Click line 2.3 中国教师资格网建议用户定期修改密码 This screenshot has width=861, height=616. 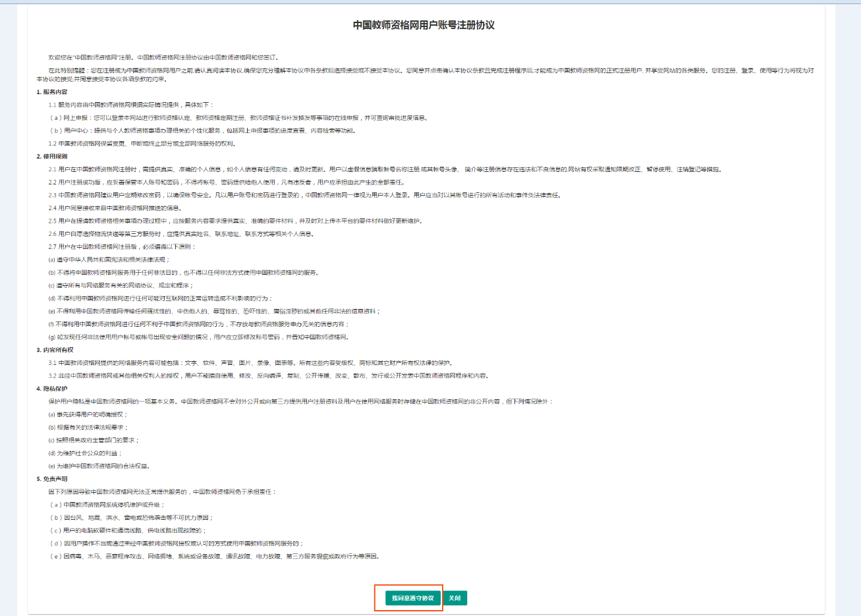[305, 195]
